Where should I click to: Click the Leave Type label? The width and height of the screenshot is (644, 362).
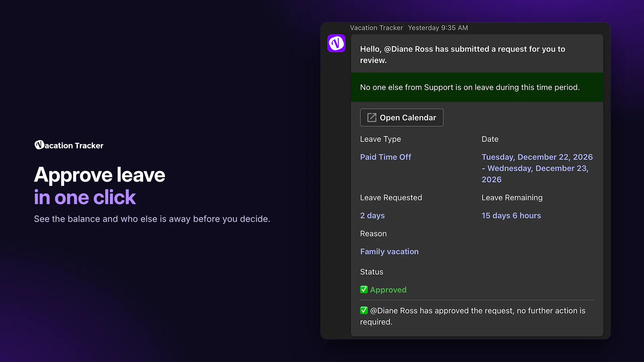[380, 139]
